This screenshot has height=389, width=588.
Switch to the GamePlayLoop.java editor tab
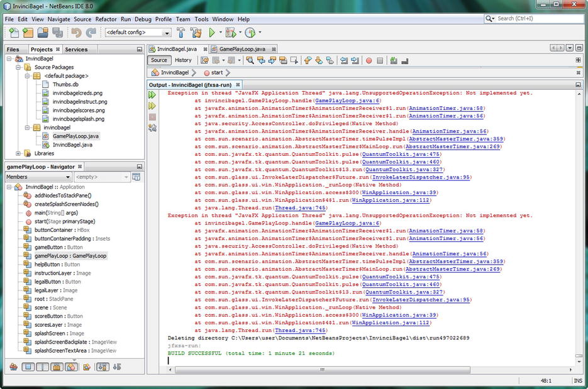[x=242, y=49]
